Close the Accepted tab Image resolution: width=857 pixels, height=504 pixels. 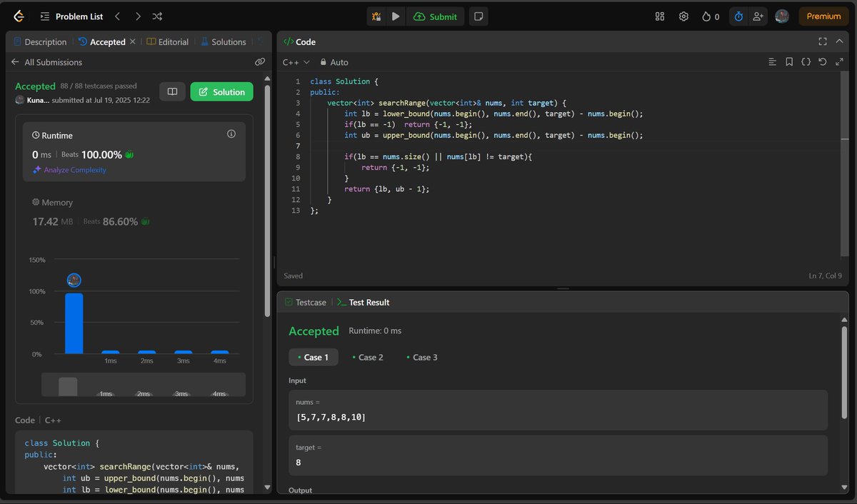(x=132, y=42)
